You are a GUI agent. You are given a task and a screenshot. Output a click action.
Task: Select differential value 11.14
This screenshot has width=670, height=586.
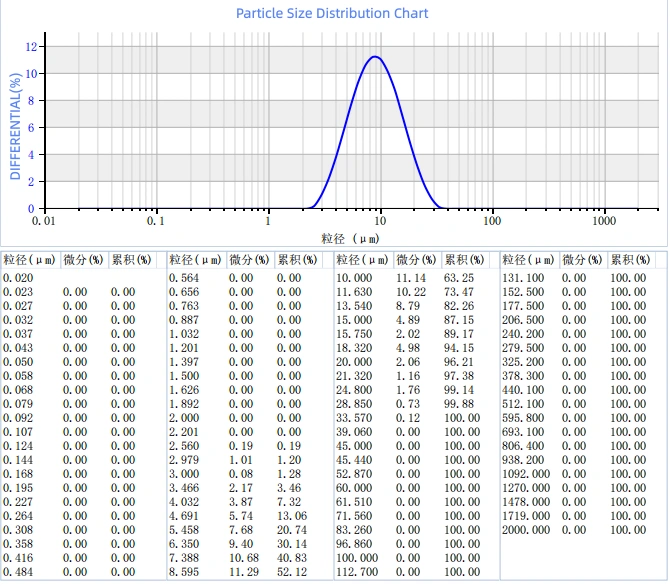tap(411, 278)
